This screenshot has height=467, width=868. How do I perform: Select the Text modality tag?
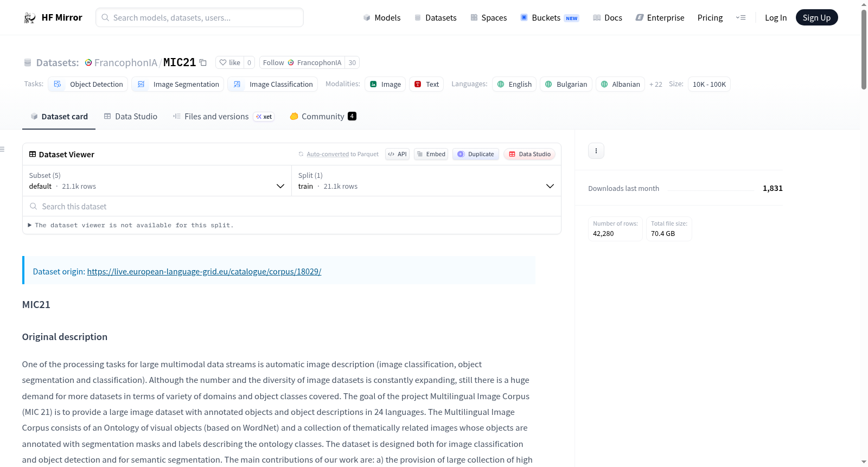(426, 84)
